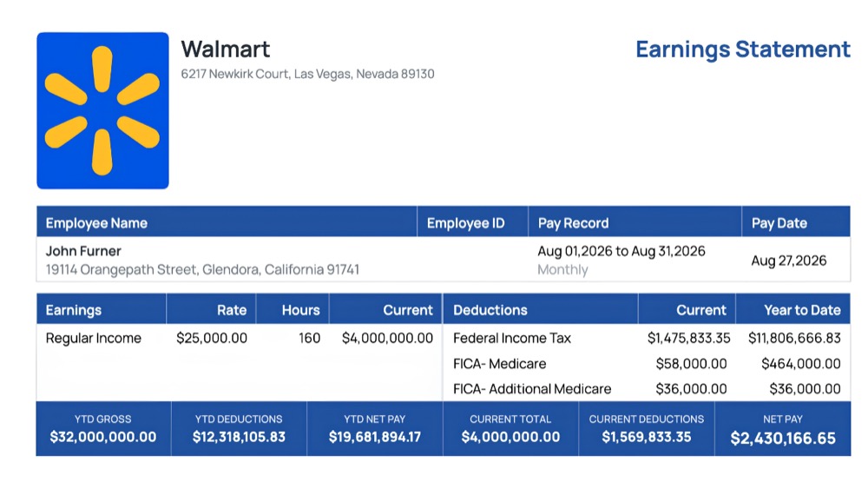Click the YTD deductions amount '$12,318,105.83'
This screenshot has width=868, height=488.
pos(239,437)
